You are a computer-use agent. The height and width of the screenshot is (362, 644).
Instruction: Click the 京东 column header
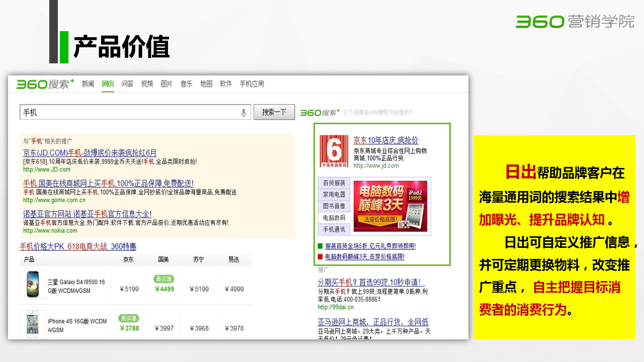tap(129, 260)
